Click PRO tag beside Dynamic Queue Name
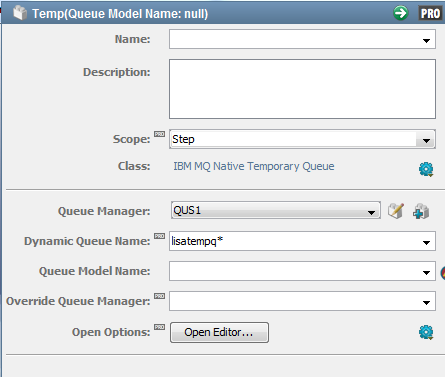The height and width of the screenshot is (377, 445). [x=159, y=236]
